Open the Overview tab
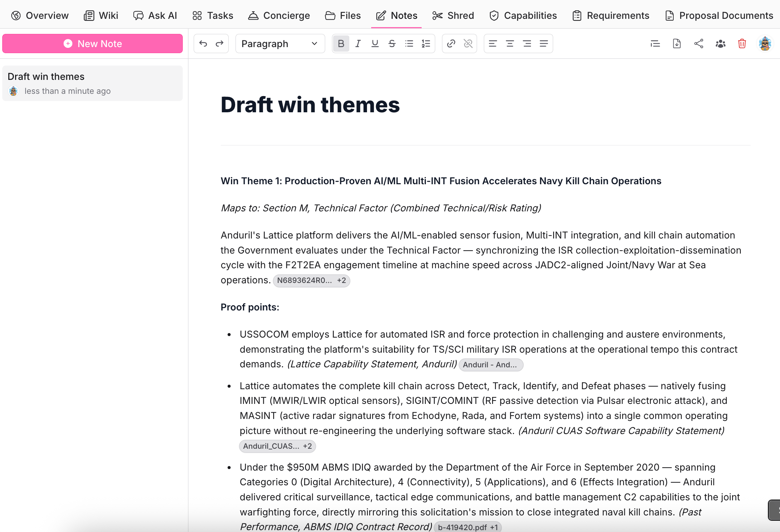Screen dimensions: 780x532 [x=40, y=15]
